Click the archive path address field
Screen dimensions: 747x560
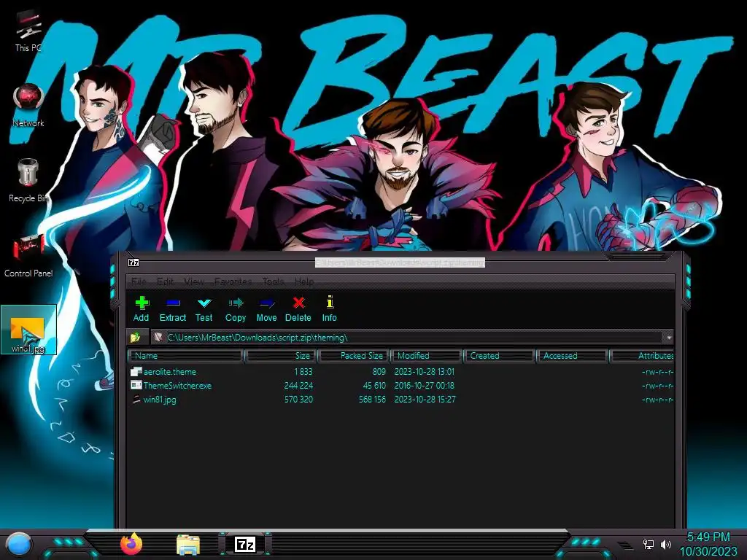point(408,337)
